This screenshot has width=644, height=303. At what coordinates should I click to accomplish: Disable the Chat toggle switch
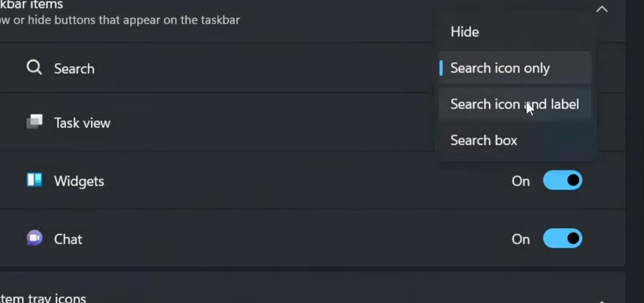click(562, 239)
